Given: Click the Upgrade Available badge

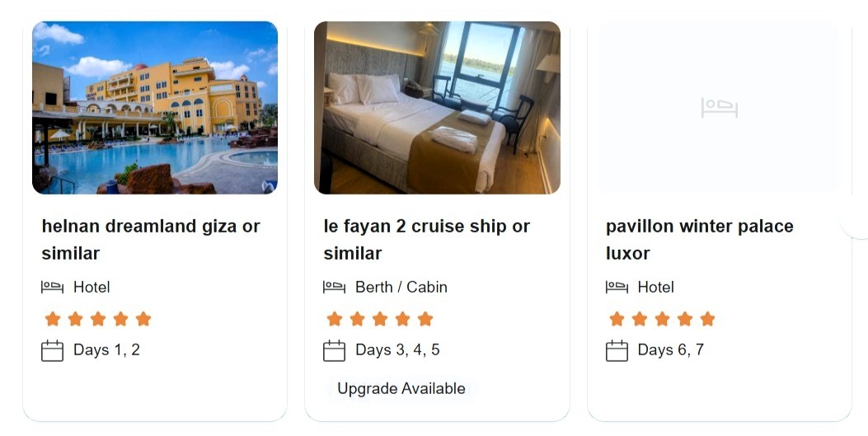Looking at the screenshot, I should pos(401,388).
